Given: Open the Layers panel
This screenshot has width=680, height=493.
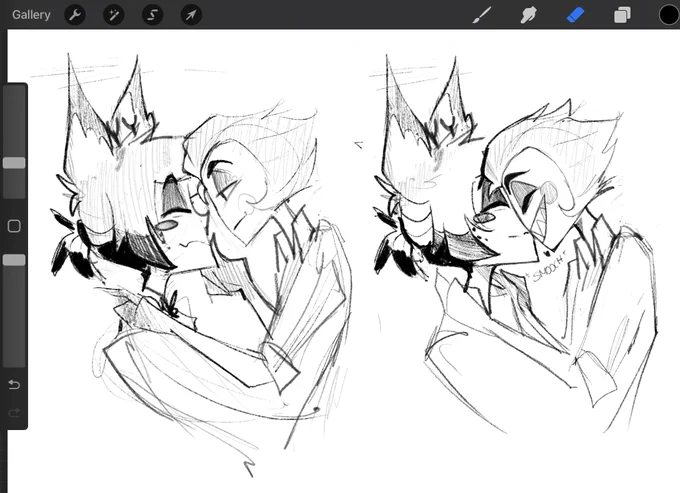Looking at the screenshot, I should pyautogui.click(x=622, y=15).
